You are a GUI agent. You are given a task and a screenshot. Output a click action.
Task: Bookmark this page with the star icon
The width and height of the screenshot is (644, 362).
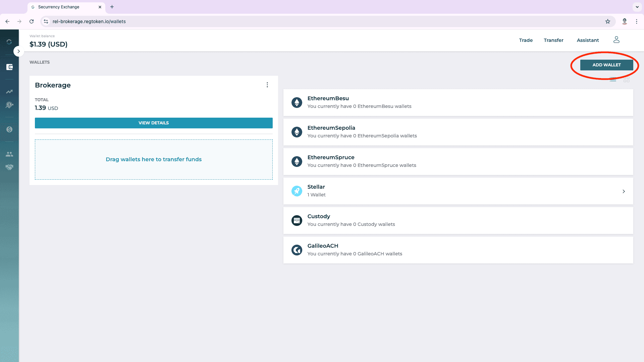pyautogui.click(x=608, y=21)
